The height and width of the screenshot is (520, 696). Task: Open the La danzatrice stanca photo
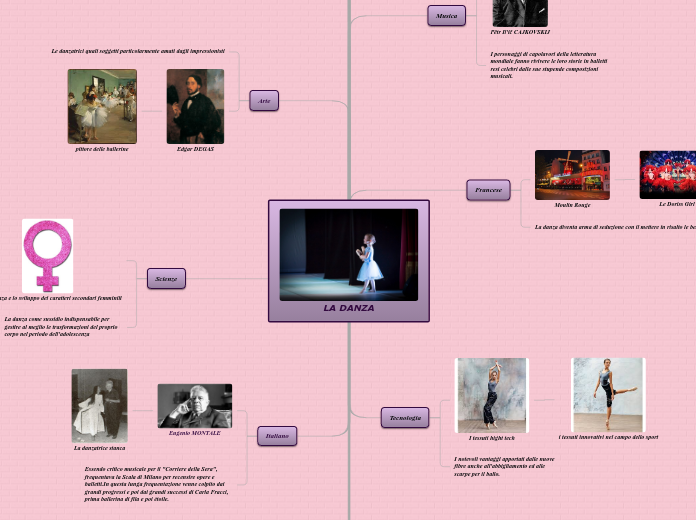tap(99, 405)
